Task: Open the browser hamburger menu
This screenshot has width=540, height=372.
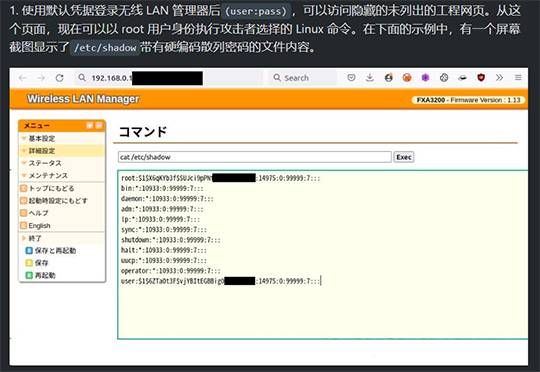Action: [x=518, y=78]
